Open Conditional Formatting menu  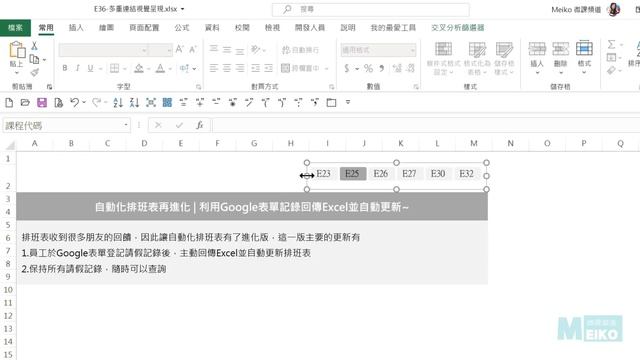[443, 59]
